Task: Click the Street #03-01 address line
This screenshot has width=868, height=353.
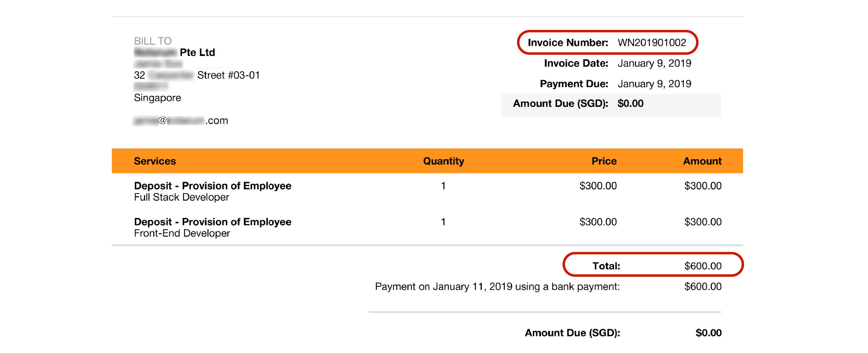Action: [197, 75]
